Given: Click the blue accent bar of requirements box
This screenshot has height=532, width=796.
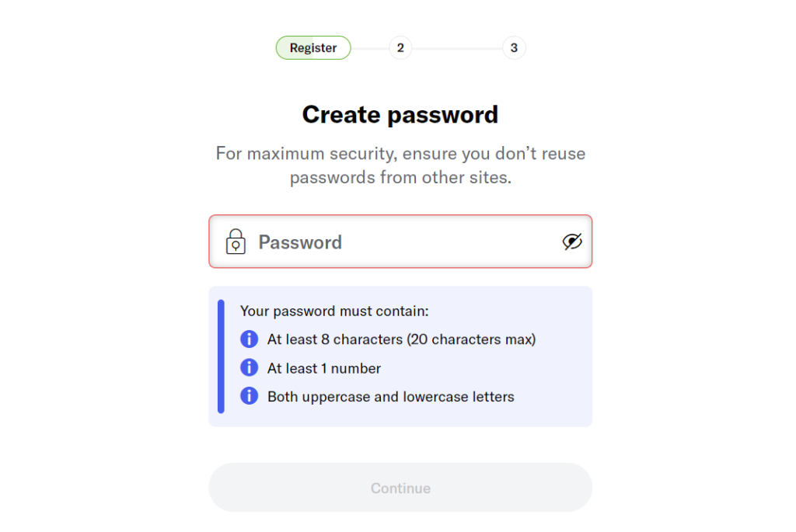Looking at the screenshot, I should click(x=221, y=356).
